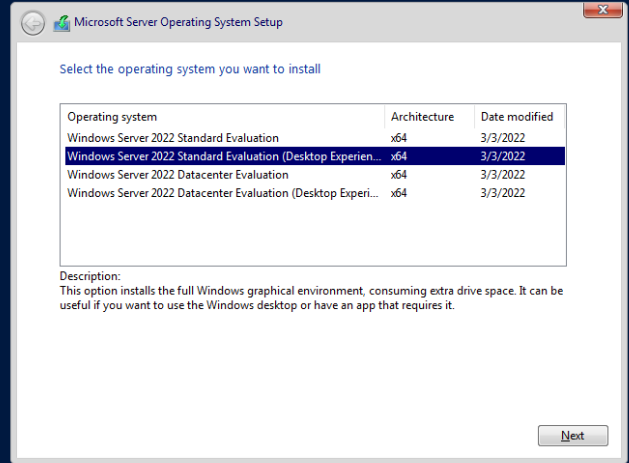Click x64 in the Standard Evaluation row
Screen dimensions: 629x463
[399, 138]
